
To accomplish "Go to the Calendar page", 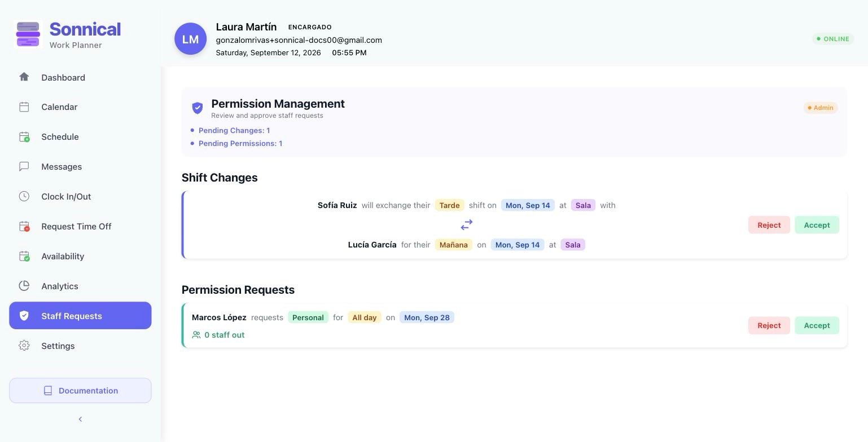I will [80, 107].
